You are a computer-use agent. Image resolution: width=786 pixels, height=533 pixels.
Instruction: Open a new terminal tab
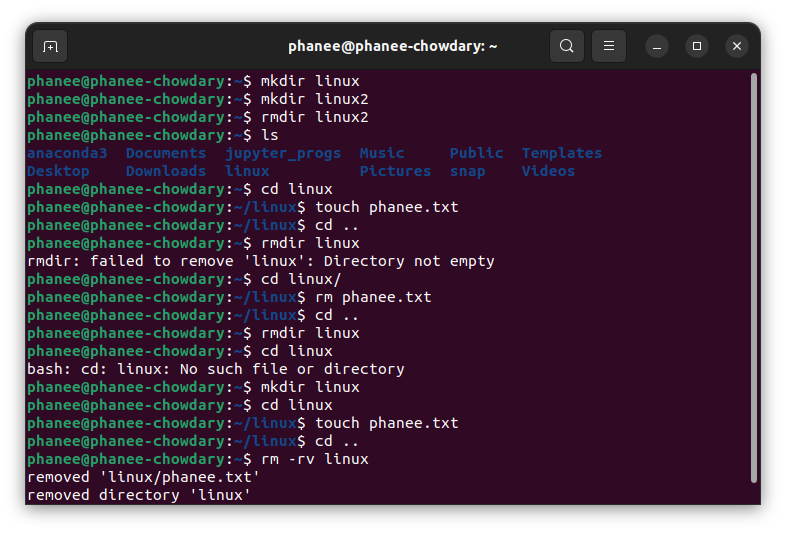[50, 47]
